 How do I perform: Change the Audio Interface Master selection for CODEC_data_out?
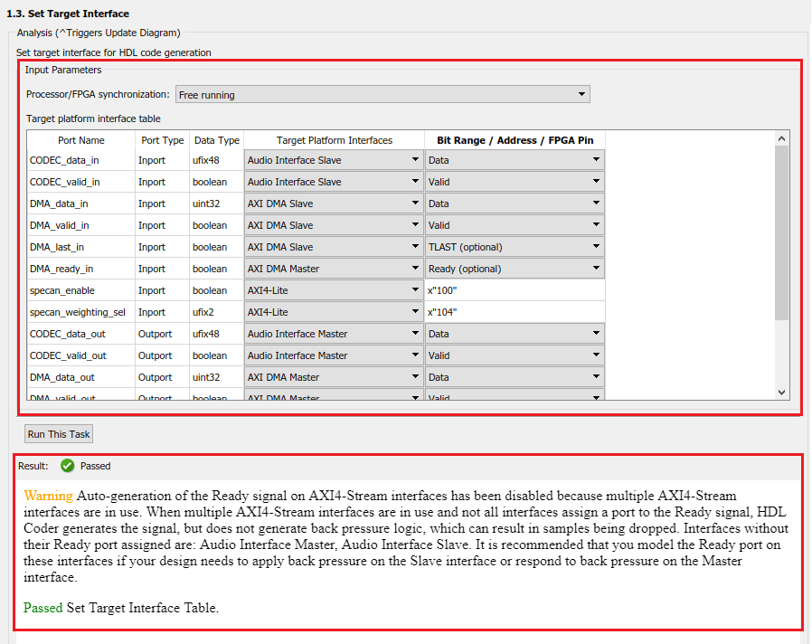point(414,334)
